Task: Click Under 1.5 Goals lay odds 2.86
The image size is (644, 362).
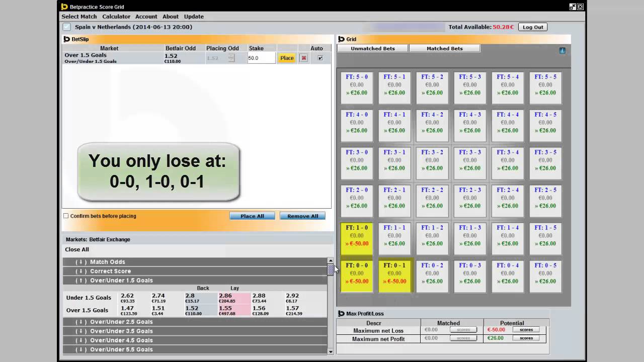Action: [x=234, y=298]
